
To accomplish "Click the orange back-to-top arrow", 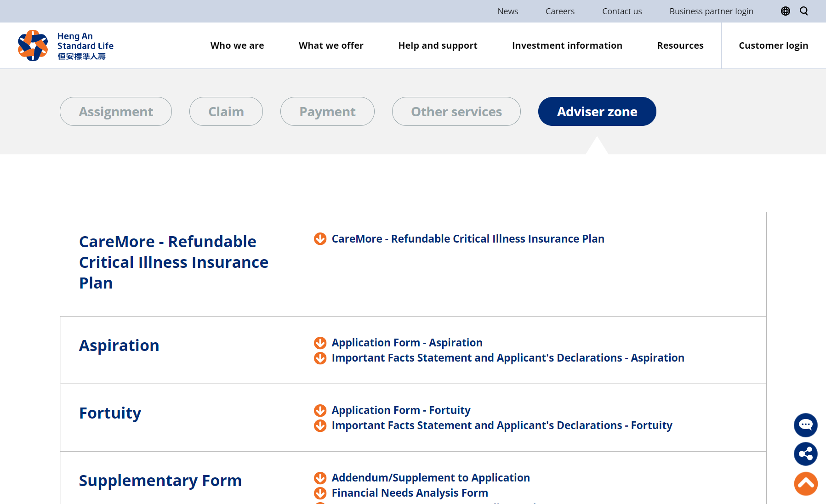I will [x=805, y=484].
